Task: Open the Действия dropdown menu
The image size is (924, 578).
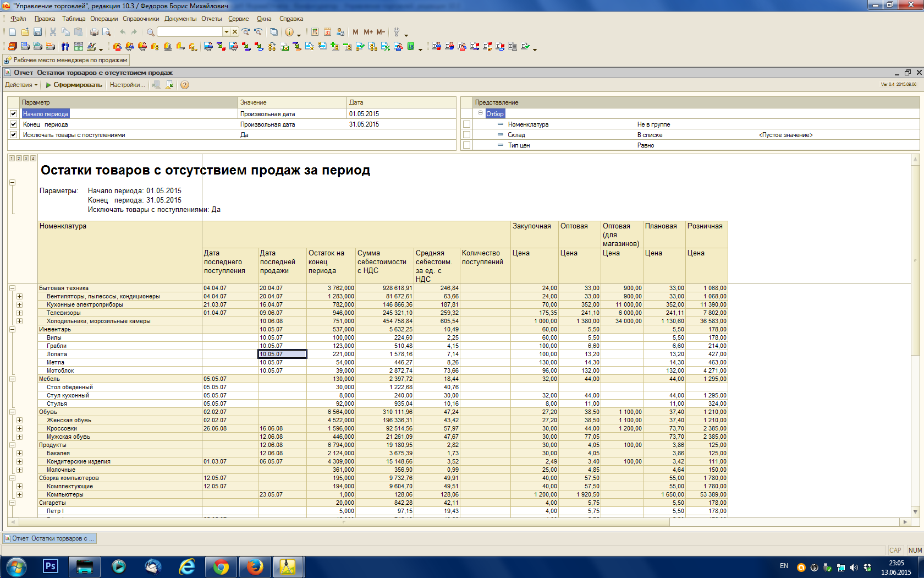Action: (21, 85)
